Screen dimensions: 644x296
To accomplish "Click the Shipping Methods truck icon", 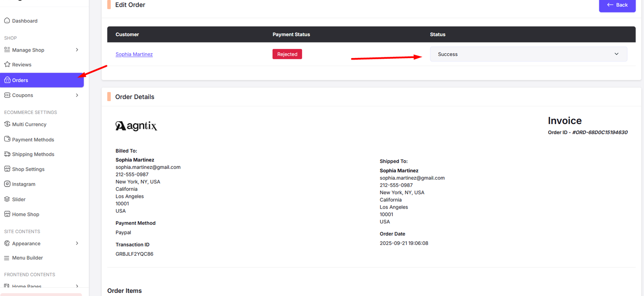I will click(x=7, y=154).
